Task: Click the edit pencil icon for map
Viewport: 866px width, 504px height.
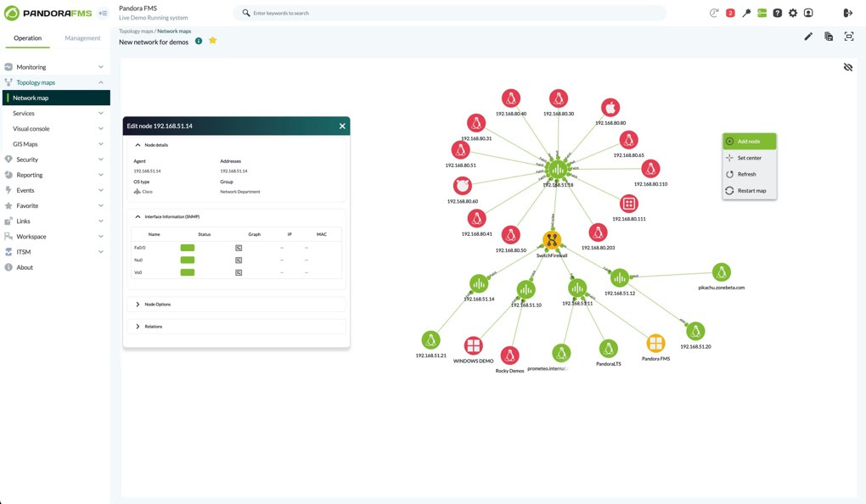Action: coord(808,36)
